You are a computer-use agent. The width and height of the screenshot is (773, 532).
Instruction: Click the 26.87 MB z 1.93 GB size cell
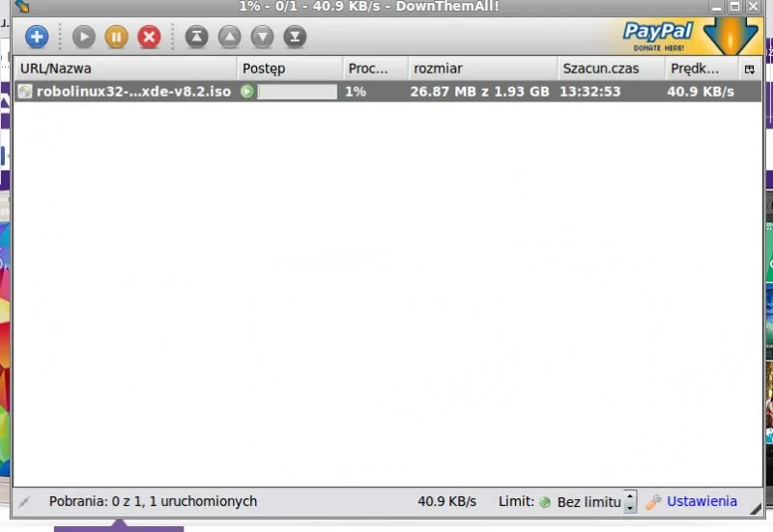479,92
